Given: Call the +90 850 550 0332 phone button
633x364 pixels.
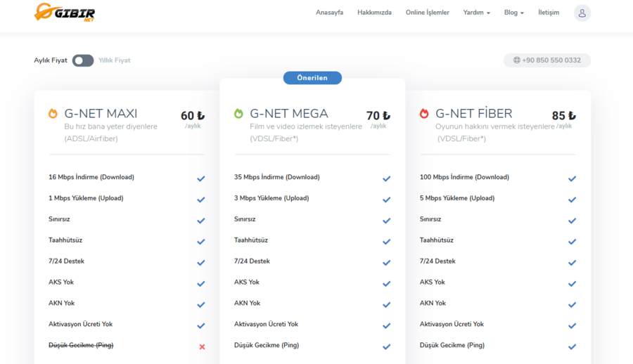Looking at the screenshot, I should pos(547,60).
